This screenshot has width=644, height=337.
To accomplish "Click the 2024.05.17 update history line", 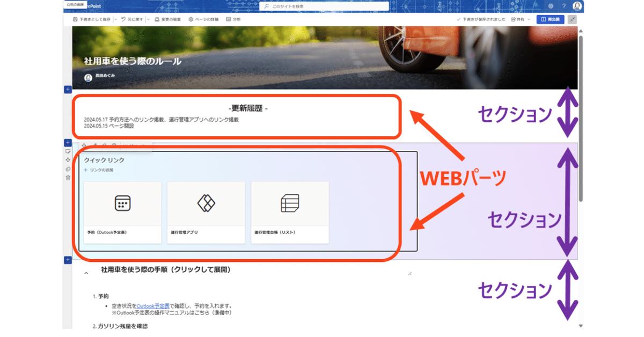I will (x=161, y=120).
